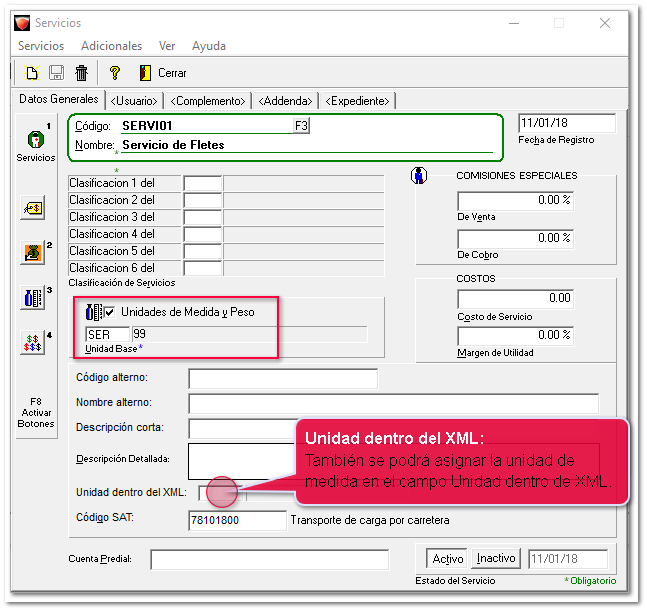Open the prices sidebar icon
The width and height of the screenshot is (647, 611).
[32, 207]
